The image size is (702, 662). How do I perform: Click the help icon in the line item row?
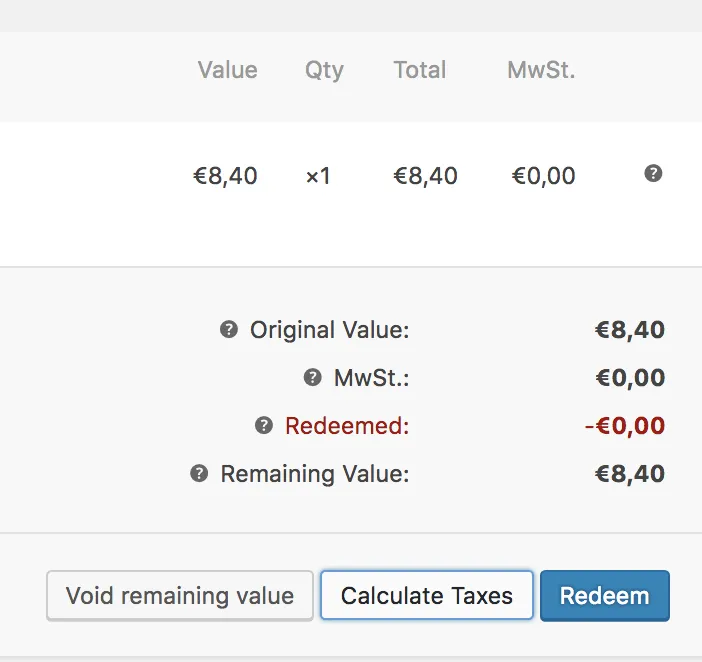pos(653,173)
